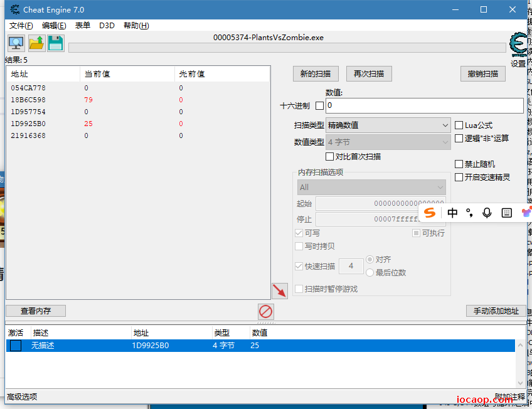Toggle the 快速扫描 checkbox
The image size is (532, 409).
coord(299,266)
